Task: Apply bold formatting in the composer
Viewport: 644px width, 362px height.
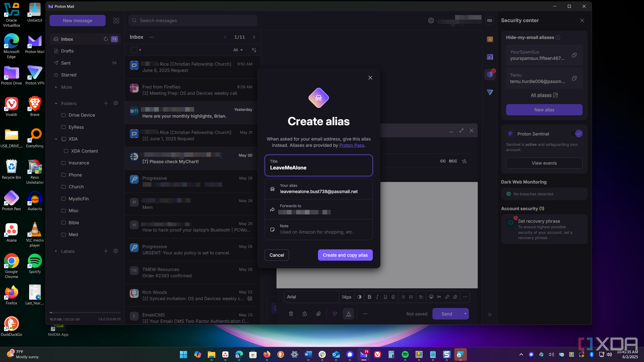Action: click(369, 297)
